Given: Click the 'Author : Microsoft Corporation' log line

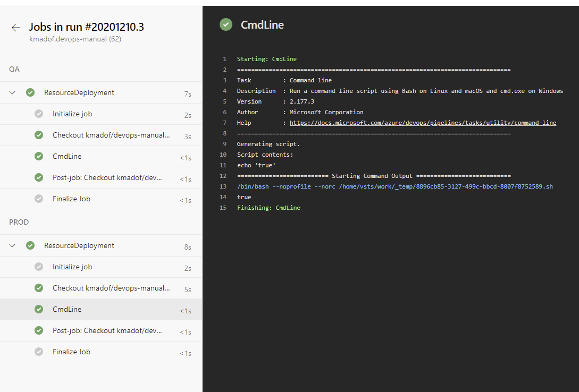Looking at the screenshot, I should click(300, 112).
